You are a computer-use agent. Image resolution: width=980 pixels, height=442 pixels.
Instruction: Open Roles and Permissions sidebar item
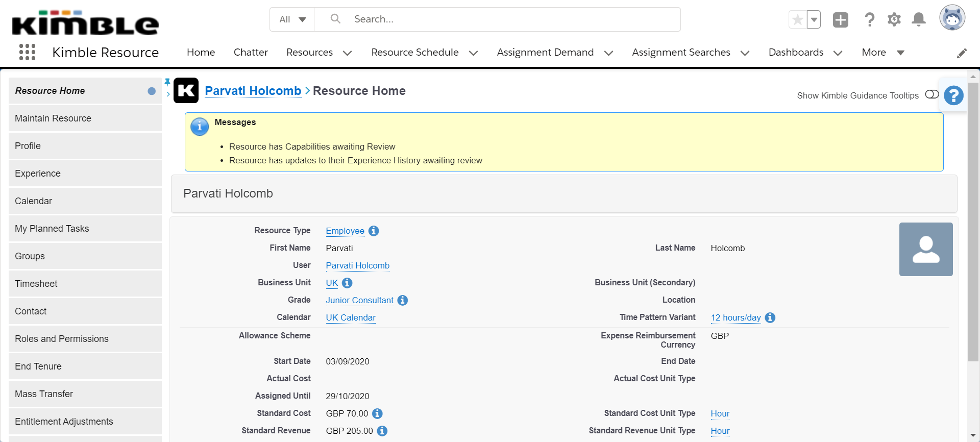(x=85, y=339)
